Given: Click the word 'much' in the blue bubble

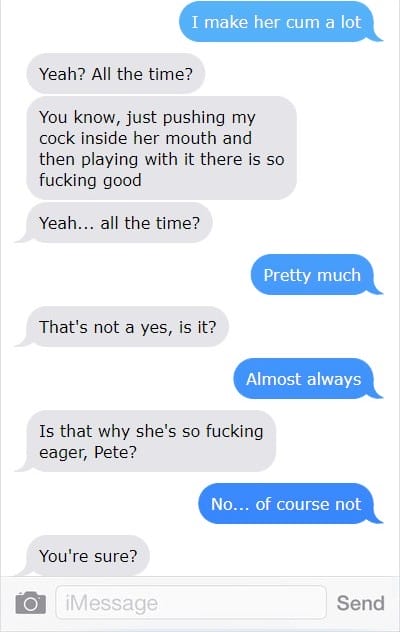Looking at the screenshot, I should click(x=339, y=275).
